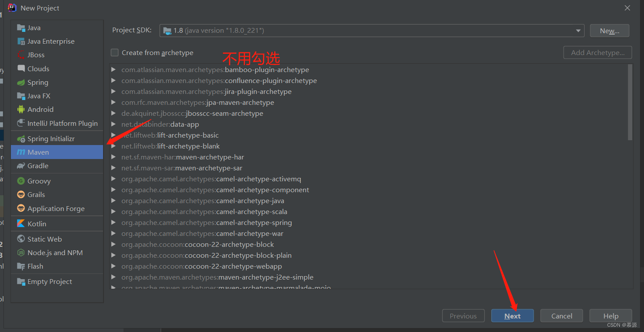
Task: Pick Empty Project from sidebar
Action: coord(57,282)
